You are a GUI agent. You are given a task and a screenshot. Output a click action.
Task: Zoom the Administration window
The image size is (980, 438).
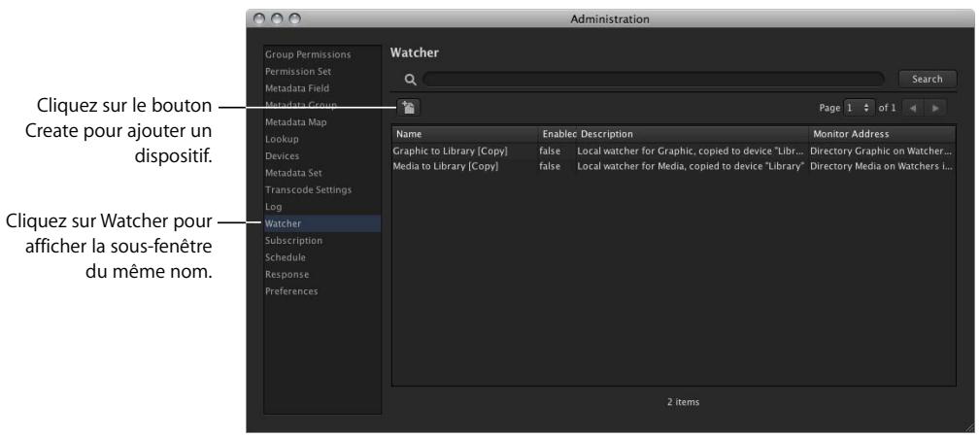click(294, 18)
